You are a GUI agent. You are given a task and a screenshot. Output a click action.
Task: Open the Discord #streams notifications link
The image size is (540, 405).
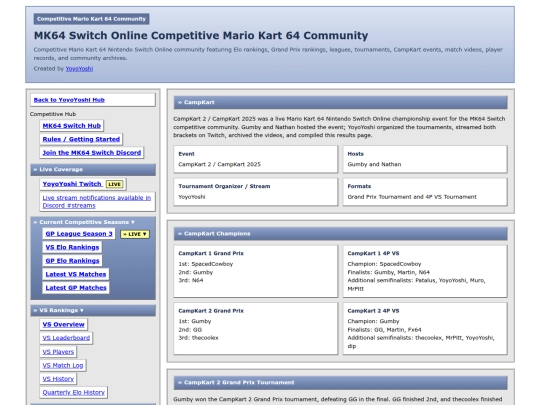pos(97,201)
